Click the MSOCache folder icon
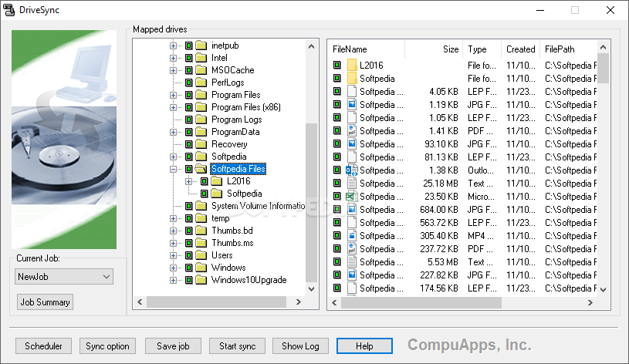Screen dimensions: 629x364 (201, 70)
